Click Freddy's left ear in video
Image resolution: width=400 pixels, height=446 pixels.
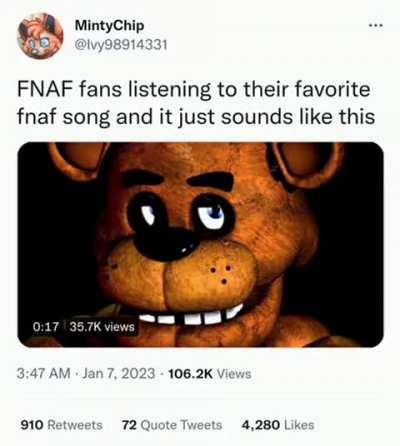(78, 160)
